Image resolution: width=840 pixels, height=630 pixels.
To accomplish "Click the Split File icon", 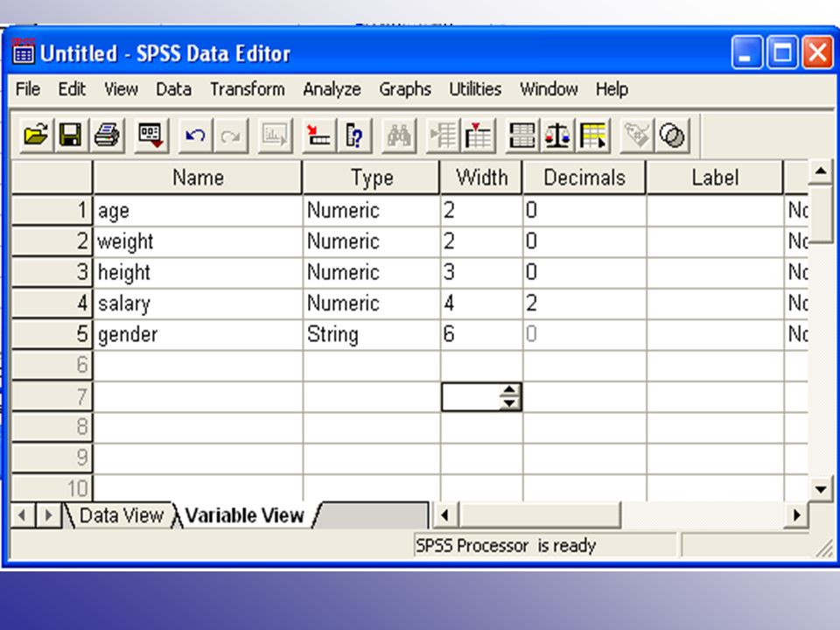I will pos(522,135).
